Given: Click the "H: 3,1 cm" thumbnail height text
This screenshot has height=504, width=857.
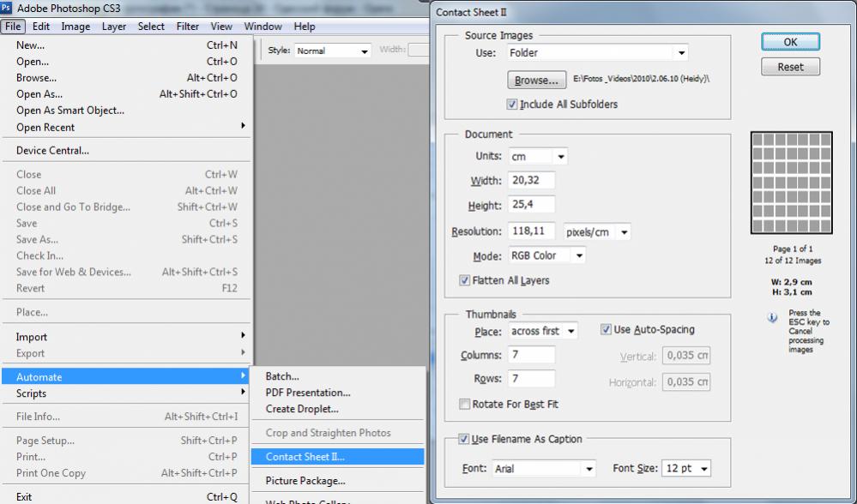Looking at the screenshot, I should (793, 292).
